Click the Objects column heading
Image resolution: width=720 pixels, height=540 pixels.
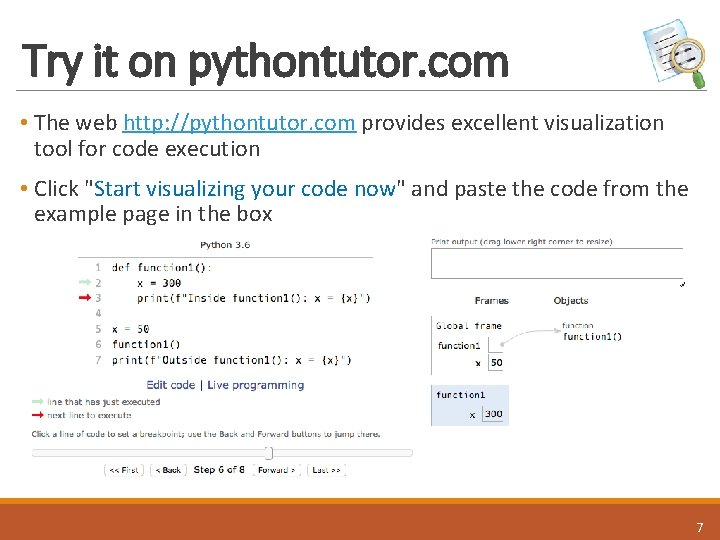[x=571, y=301]
